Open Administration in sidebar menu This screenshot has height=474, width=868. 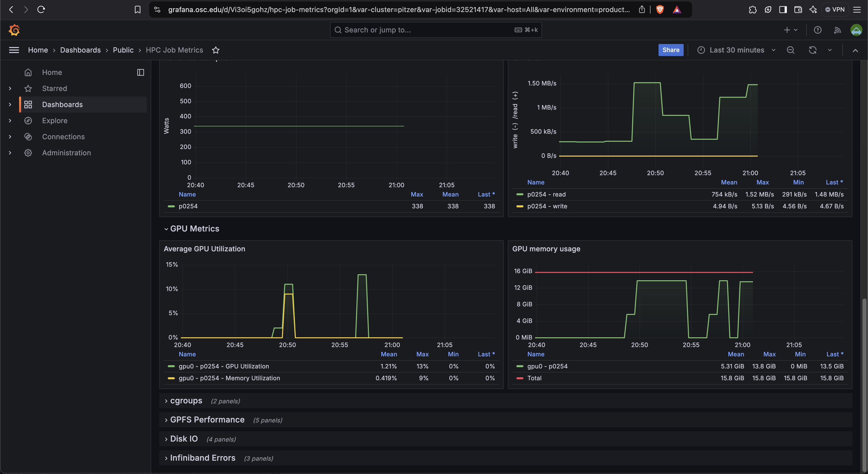pos(66,153)
